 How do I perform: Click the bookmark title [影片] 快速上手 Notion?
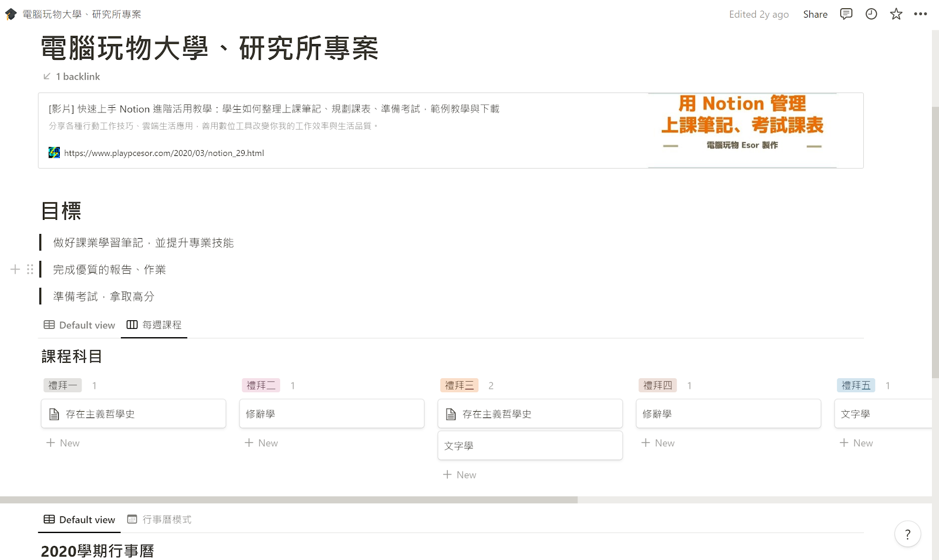pyautogui.click(x=273, y=108)
